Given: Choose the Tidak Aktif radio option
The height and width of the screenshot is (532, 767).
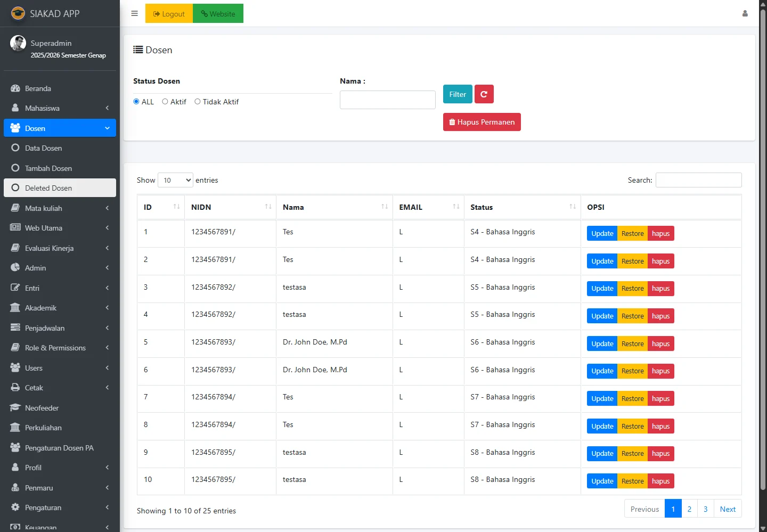Looking at the screenshot, I should pyautogui.click(x=198, y=102).
